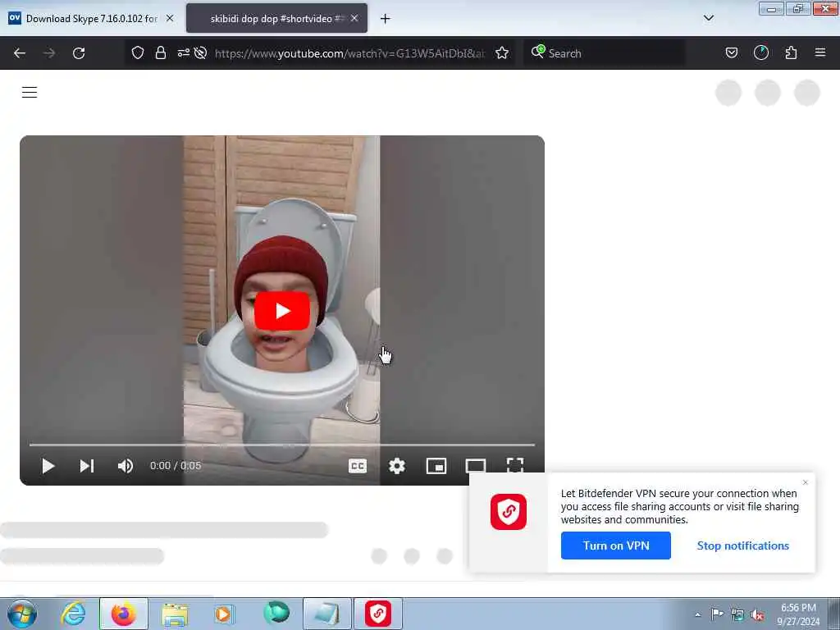This screenshot has width=840, height=630.
Task: Open the site permissions icon in address bar
Action: (184, 52)
